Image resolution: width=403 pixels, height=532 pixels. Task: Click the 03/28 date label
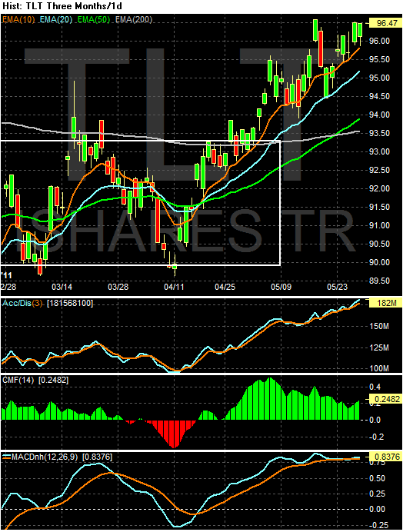pyautogui.click(x=118, y=287)
